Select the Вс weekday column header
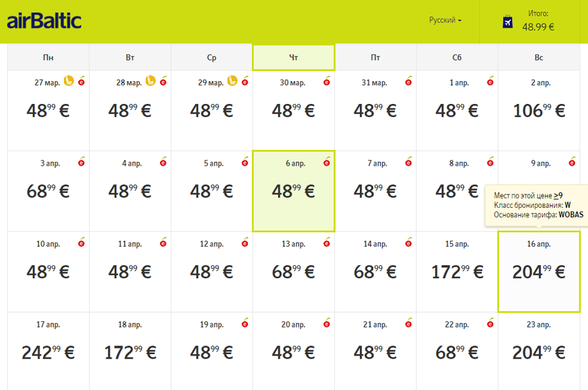Image resolution: width=588 pixels, height=390 pixels. 539,57
